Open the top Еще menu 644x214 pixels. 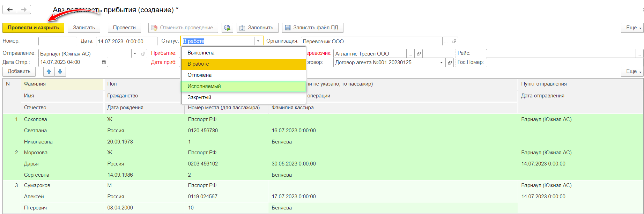coord(632,28)
